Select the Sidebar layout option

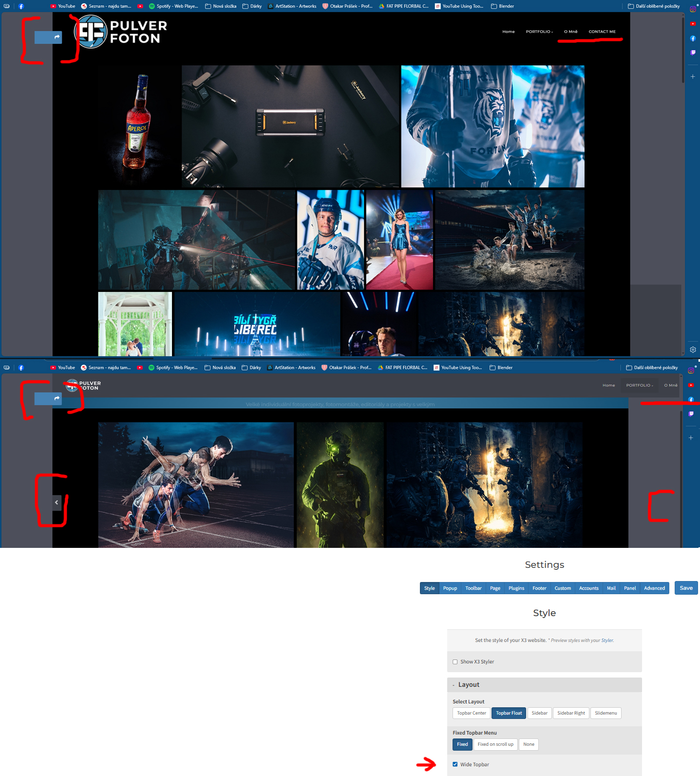539,713
